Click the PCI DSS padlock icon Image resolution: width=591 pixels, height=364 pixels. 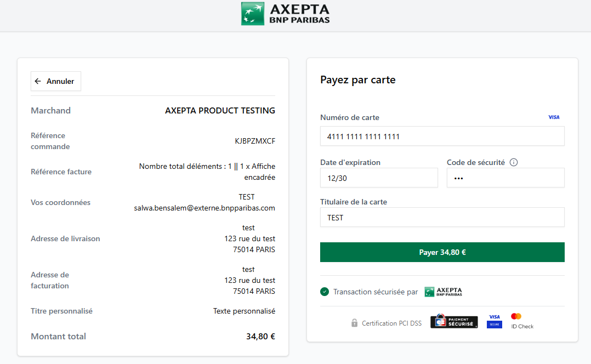pos(354,323)
